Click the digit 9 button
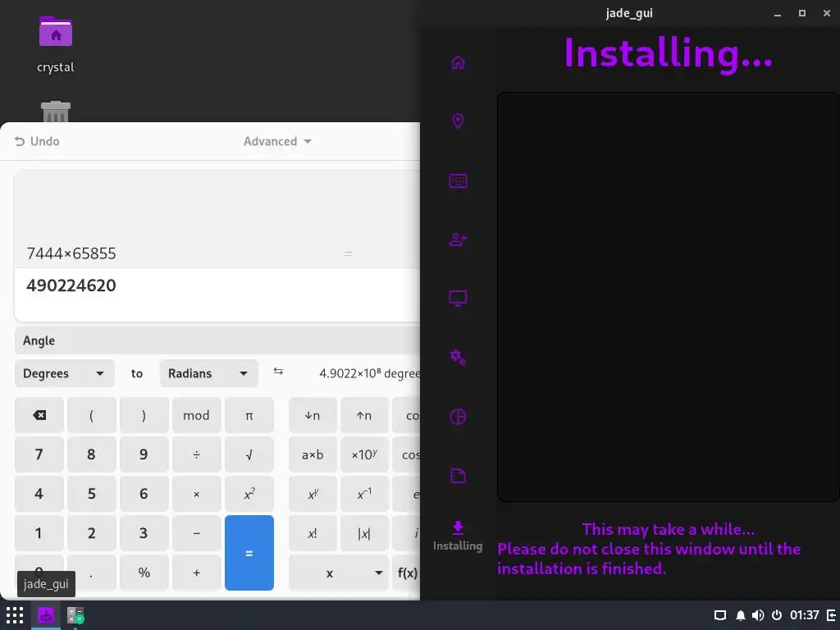The width and height of the screenshot is (840, 630). tap(144, 454)
